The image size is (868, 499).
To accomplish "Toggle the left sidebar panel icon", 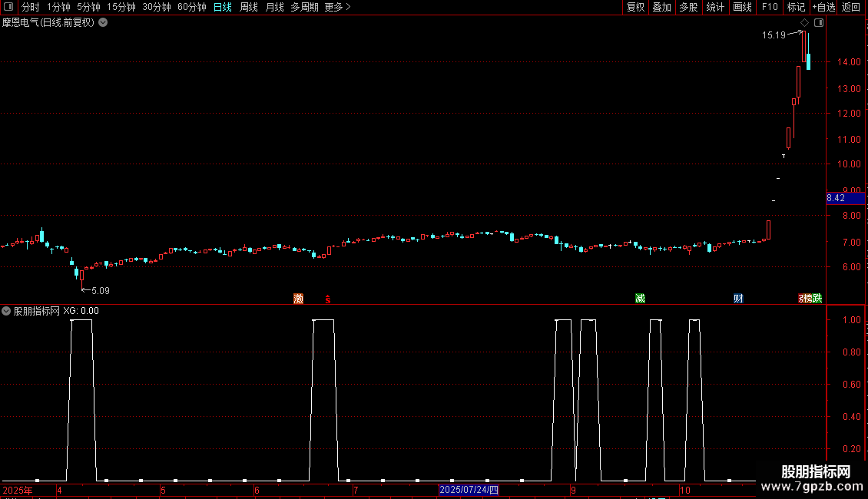I will click(x=8, y=7).
